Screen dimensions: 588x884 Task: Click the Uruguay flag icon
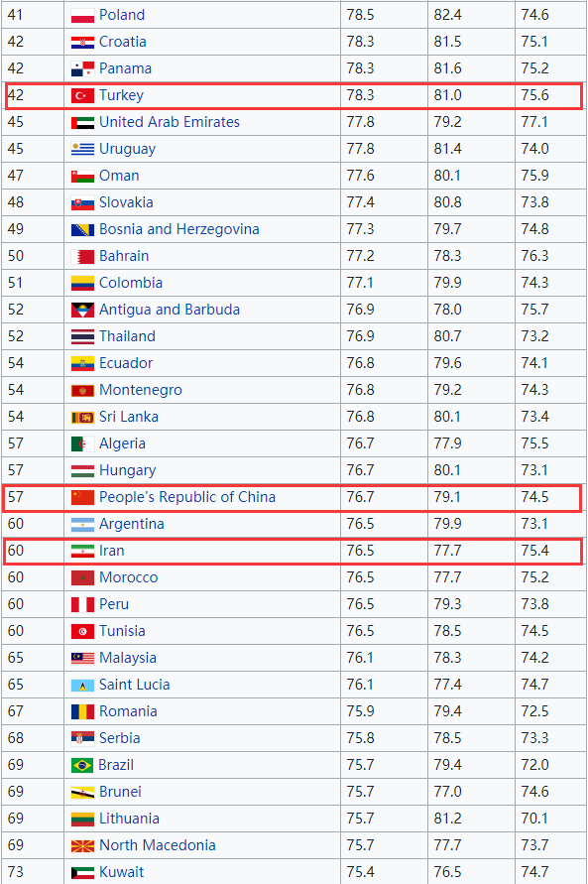82,150
